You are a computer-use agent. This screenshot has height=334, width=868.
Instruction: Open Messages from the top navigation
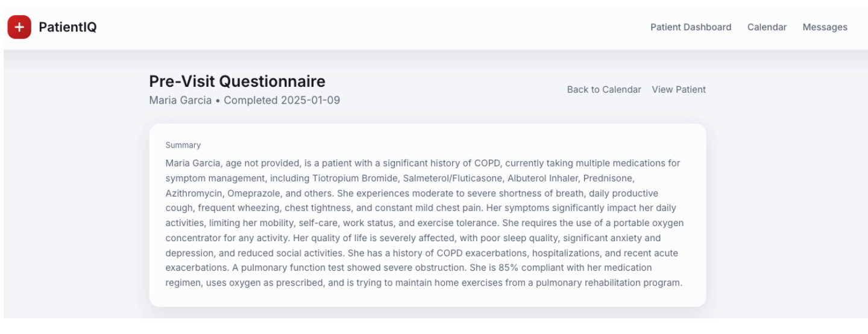[x=825, y=27]
